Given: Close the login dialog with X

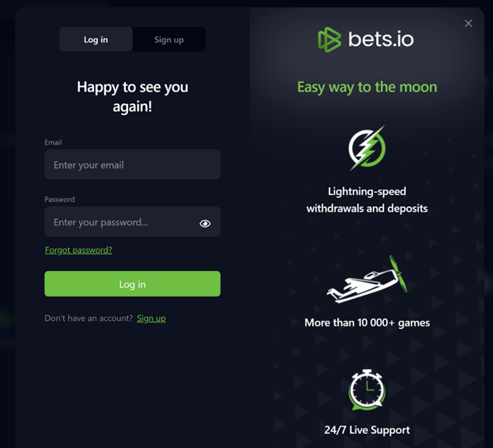Looking at the screenshot, I should coord(469,24).
